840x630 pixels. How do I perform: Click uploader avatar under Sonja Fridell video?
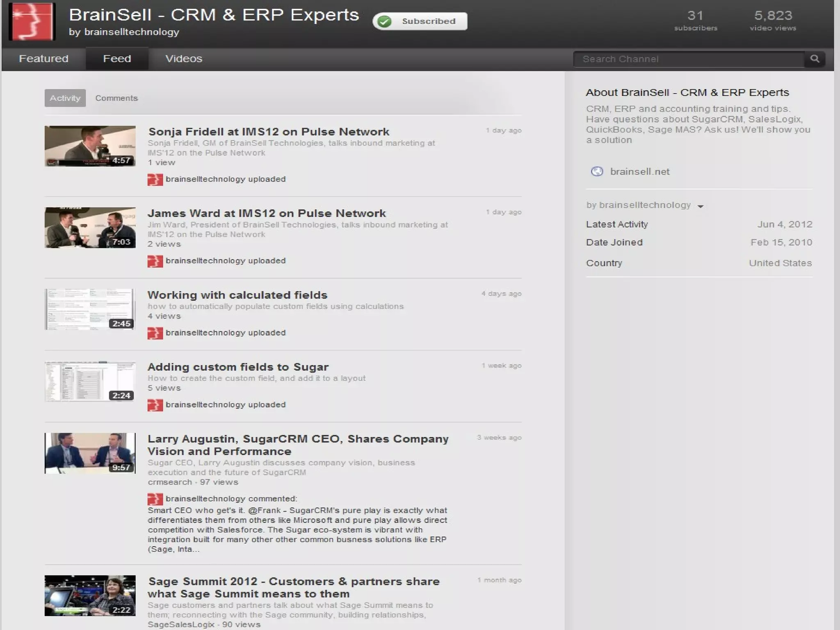(x=155, y=180)
